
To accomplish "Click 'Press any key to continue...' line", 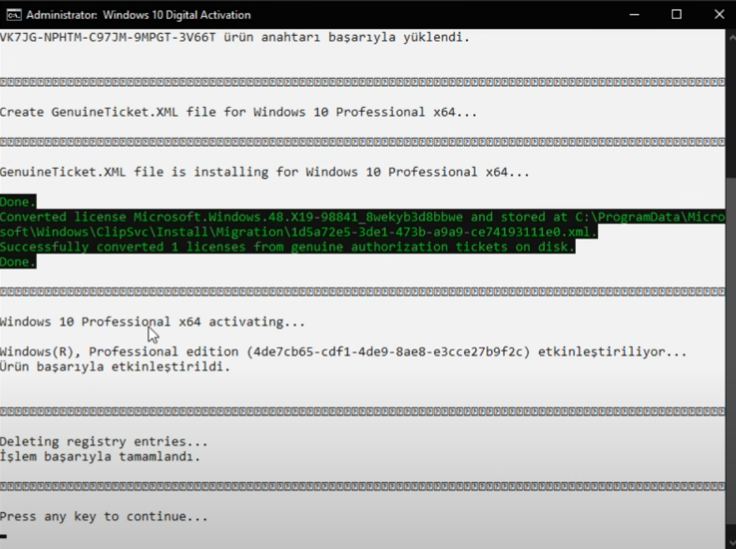I will [104, 517].
